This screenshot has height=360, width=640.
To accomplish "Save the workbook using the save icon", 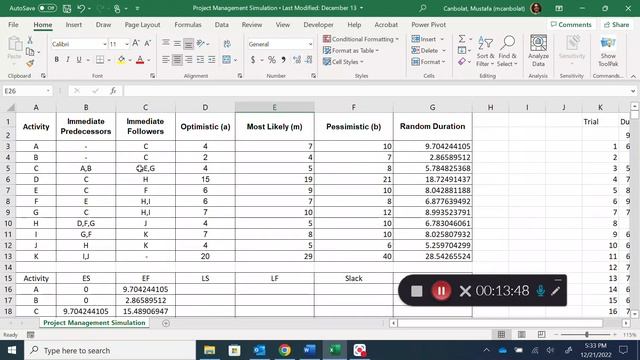I will coord(67,8).
